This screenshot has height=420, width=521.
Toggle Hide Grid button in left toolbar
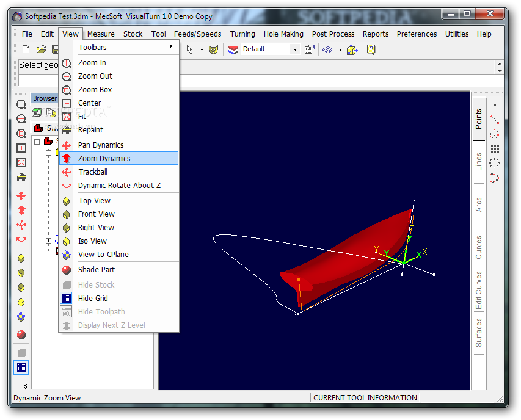pos(21,368)
